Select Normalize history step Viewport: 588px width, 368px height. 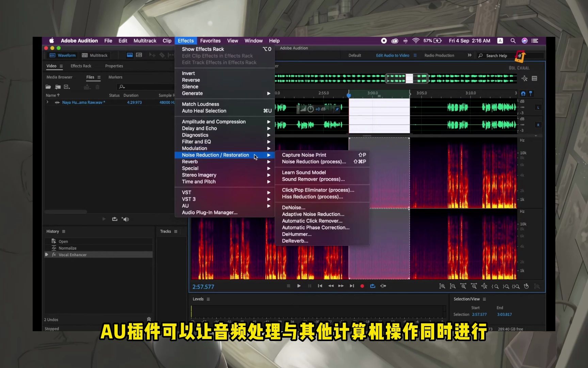click(99, 248)
